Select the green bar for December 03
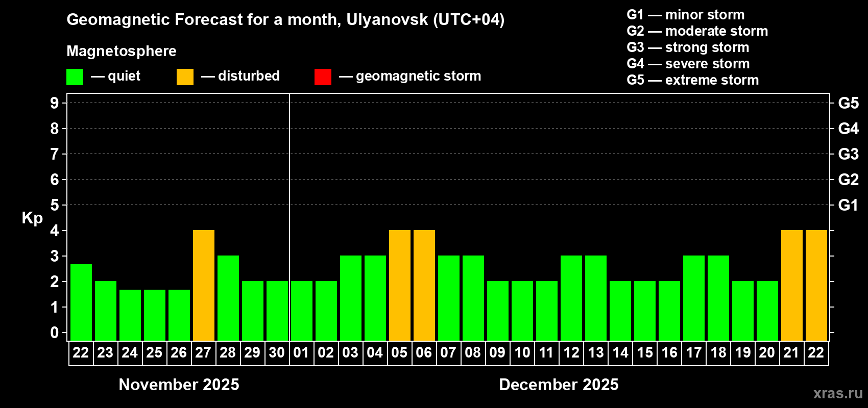The image size is (868, 408). coord(351,298)
